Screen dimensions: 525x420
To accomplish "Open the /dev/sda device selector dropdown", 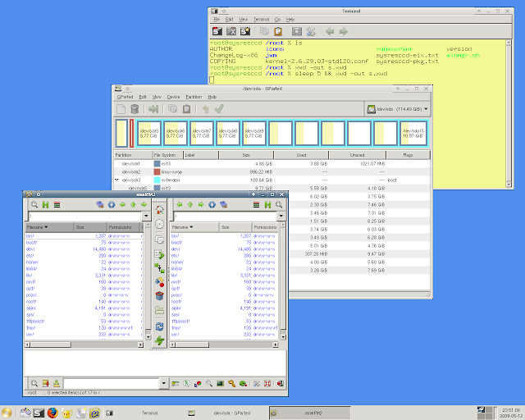I will pyautogui.click(x=397, y=109).
